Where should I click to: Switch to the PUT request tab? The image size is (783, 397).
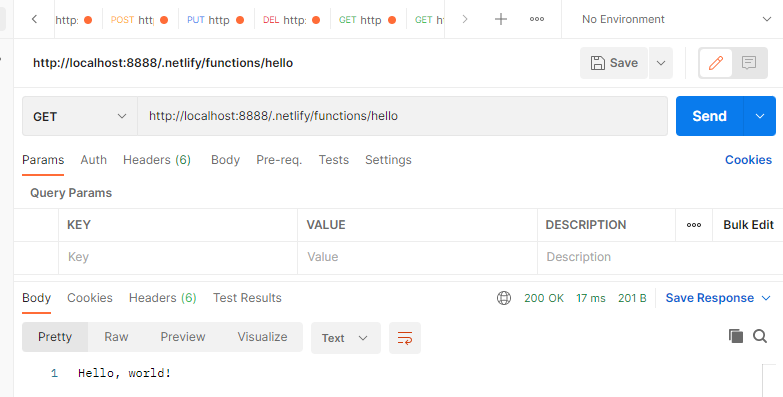pyautogui.click(x=216, y=20)
